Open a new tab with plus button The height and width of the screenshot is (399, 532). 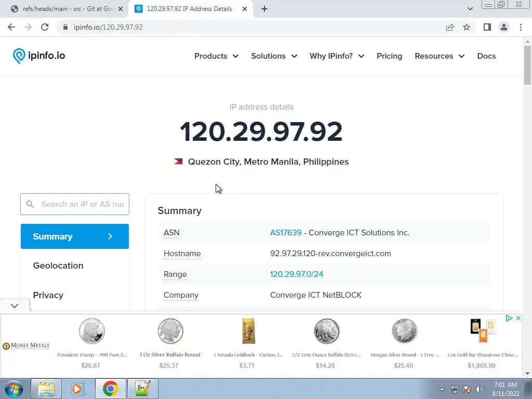(264, 9)
